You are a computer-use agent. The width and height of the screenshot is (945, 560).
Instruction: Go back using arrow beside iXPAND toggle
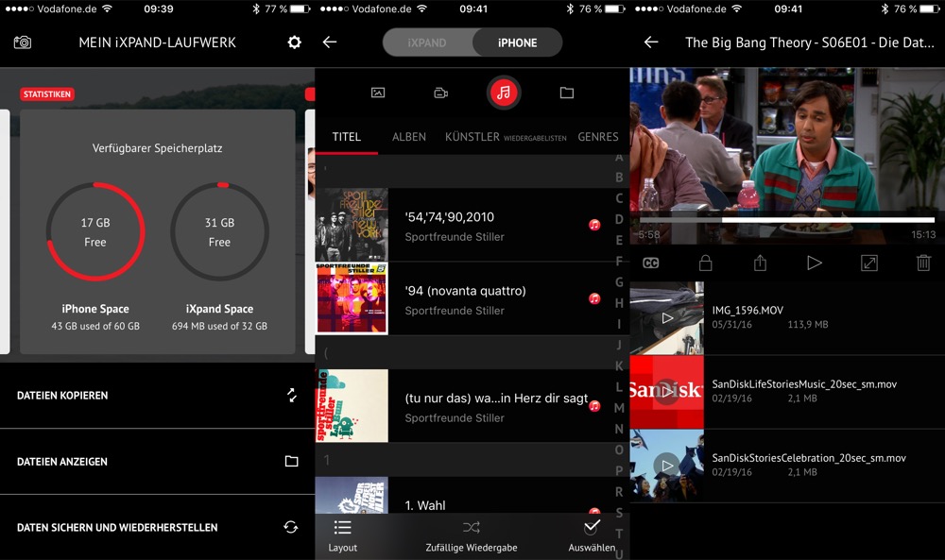click(x=330, y=42)
